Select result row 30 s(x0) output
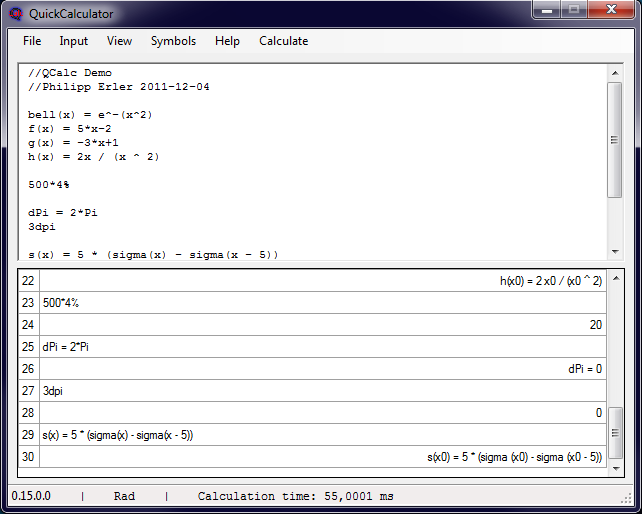Screen dimensions: 642x514 pos(323,457)
